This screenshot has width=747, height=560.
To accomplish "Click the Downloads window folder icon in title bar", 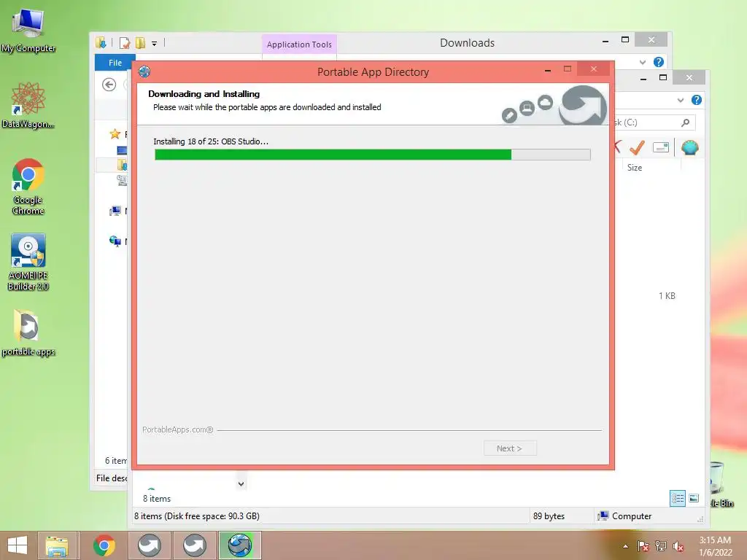I will 101,43.
